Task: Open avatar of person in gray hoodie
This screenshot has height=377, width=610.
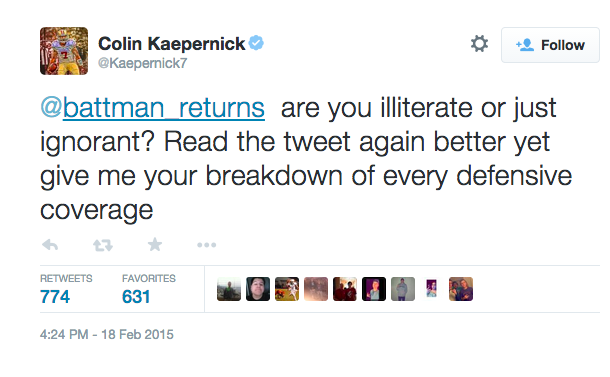Action: [403, 289]
